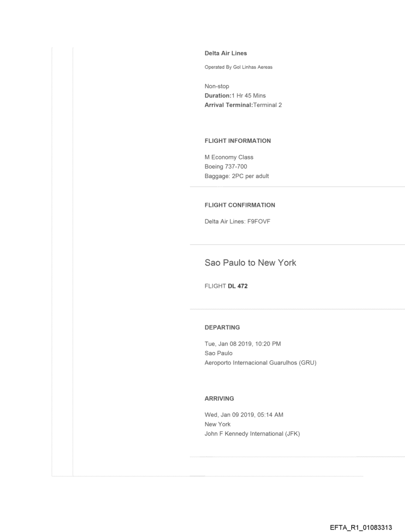Click the John F Kennedy International (JFK) text
The height and width of the screenshot is (532, 405).
[x=252, y=434]
